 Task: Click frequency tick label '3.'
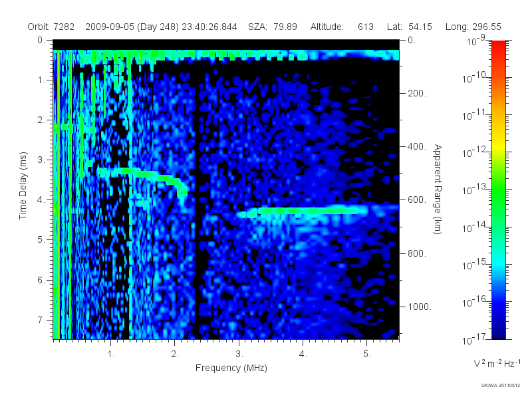click(x=239, y=354)
